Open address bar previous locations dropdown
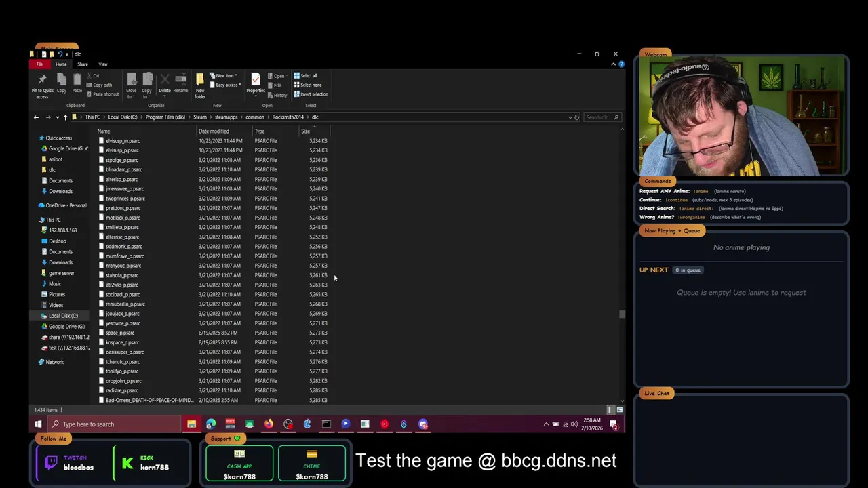Image resolution: width=868 pixels, height=488 pixels. coord(570,117)
